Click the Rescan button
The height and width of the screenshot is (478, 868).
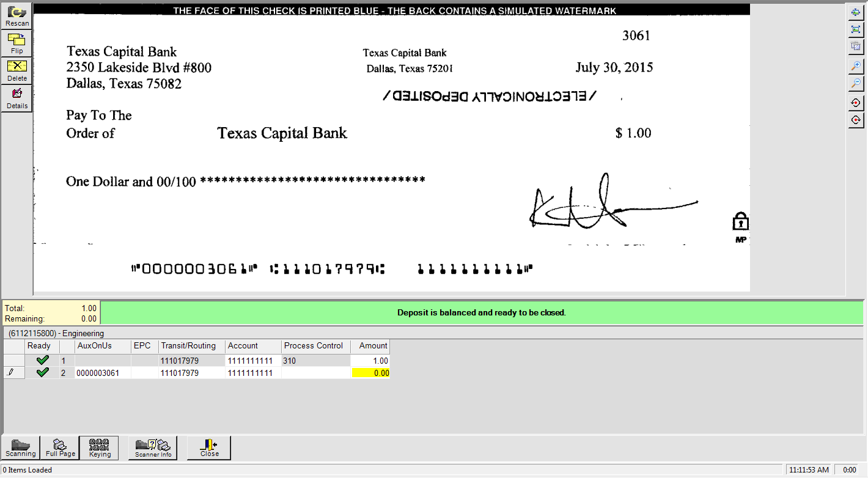coord(17,16)
